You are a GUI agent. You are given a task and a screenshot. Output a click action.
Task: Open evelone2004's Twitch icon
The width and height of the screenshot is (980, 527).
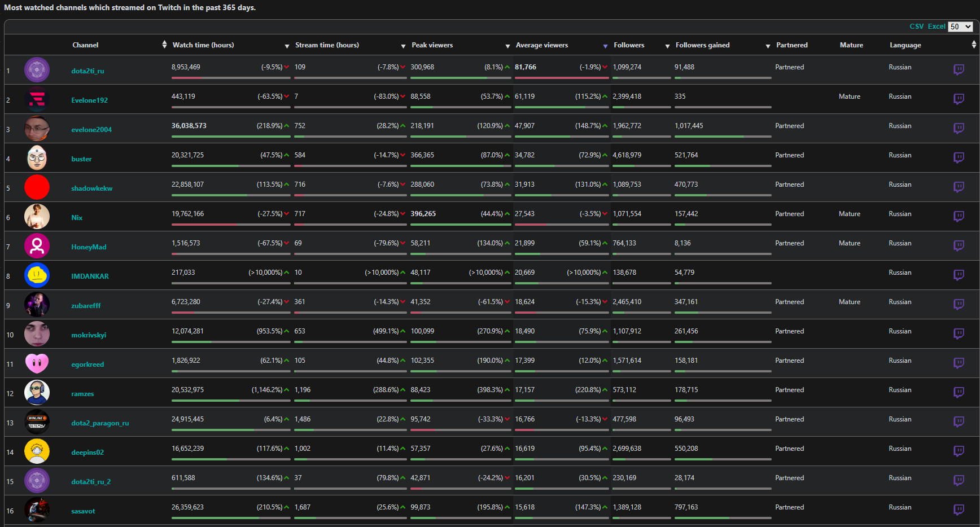pyautogui.click(x=959, y=128)
